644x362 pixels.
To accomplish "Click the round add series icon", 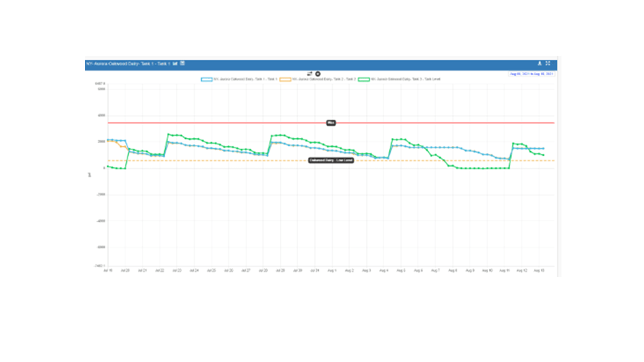I will coord(318,74).
